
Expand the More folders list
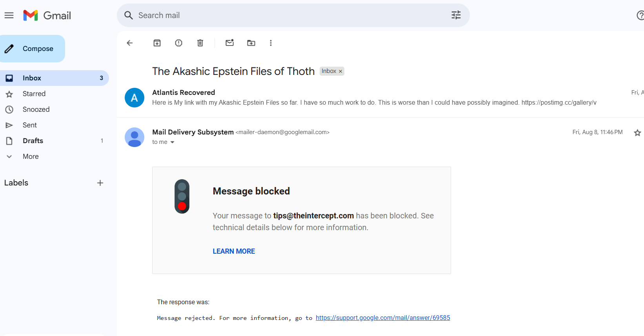click(x=54, y=156)
